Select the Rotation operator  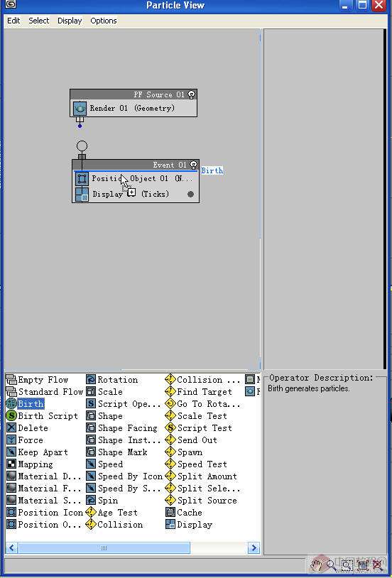point(111,380)
